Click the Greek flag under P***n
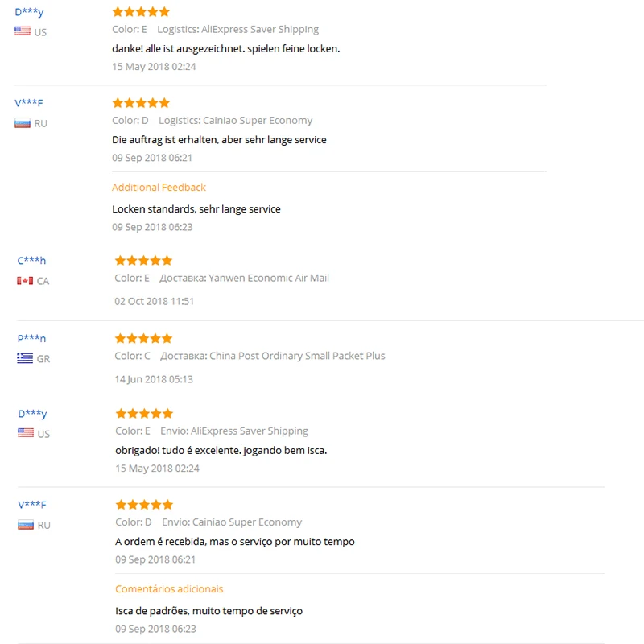Screen dimensions: 644x644 25,358
